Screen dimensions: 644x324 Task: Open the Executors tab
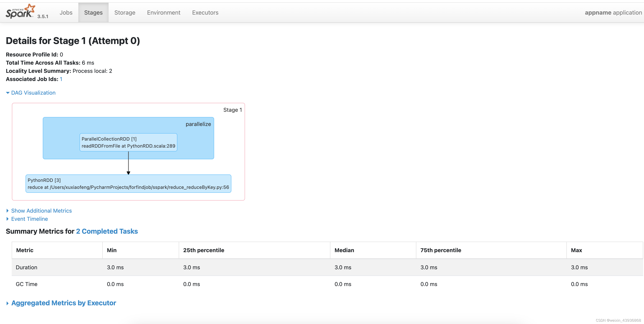[x=205, y=12]
